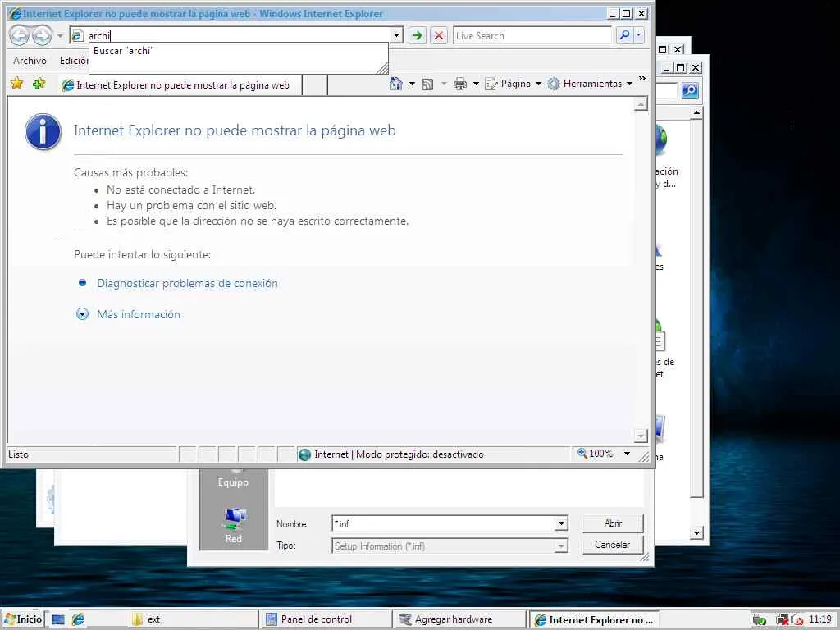
Task: Expand the Home button dropdown arrow
Action: click(x=412, y=84)
